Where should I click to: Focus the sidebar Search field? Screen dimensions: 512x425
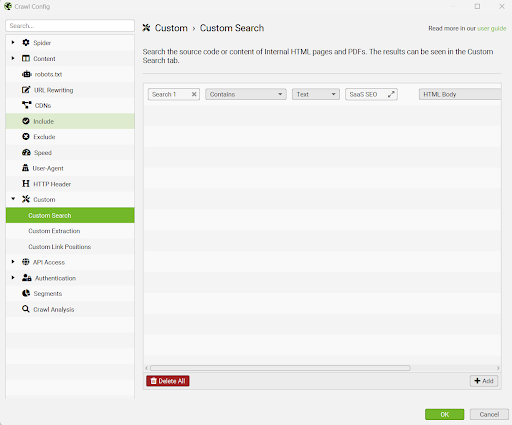point(70,26)
